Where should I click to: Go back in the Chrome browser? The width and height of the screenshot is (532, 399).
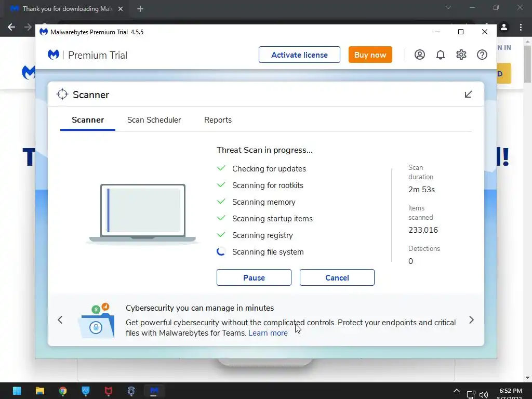click(x=11, y=27)
